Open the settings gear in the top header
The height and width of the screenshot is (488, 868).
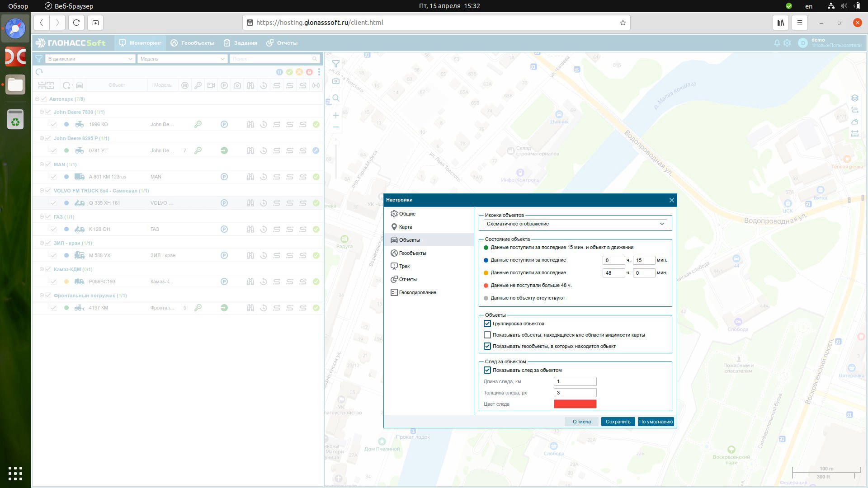click(x=787, y=43)
